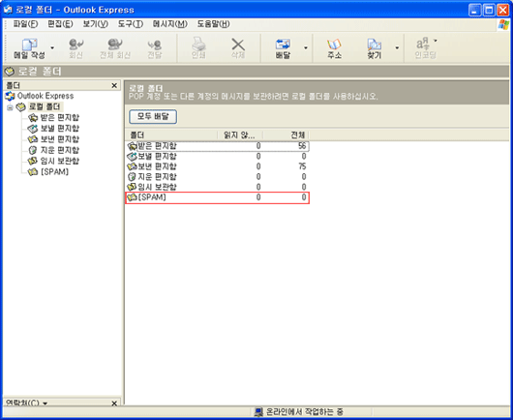Open the 도구(T) menu
The image size is (513, 420).
tap(131, 24)
